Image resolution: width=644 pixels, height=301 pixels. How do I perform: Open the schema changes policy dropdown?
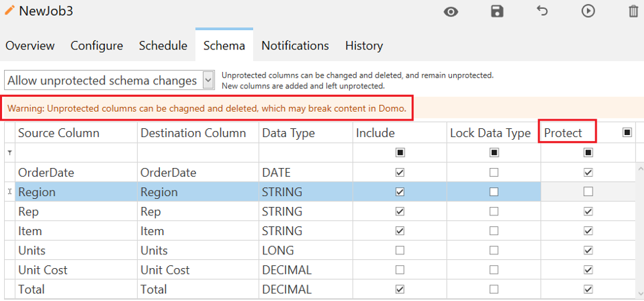(x=208, y=81)
